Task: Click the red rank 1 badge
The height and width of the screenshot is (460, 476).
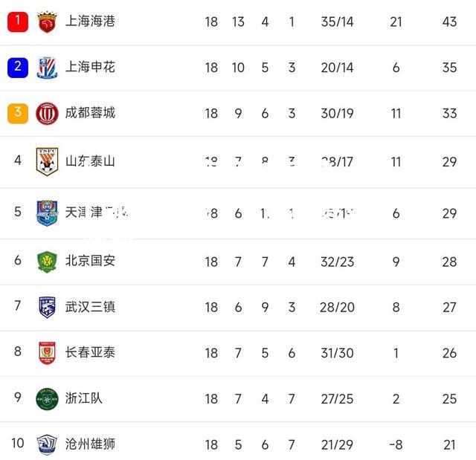Action: coord(18,22)
